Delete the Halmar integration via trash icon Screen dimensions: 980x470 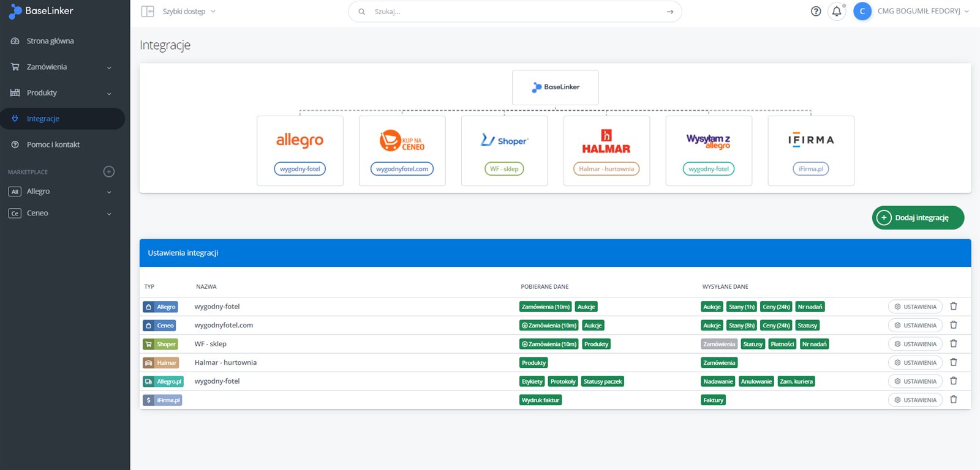[953, 362]
